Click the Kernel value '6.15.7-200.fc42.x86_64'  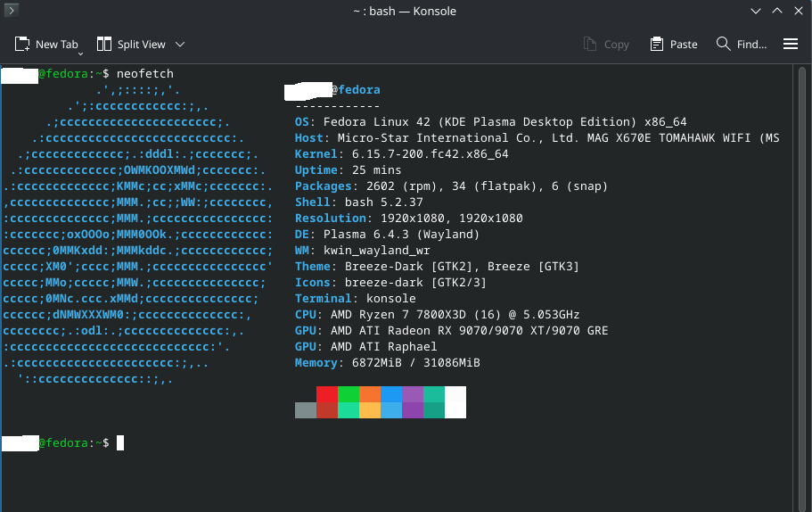pyautogui.click(x=430, y=154)
